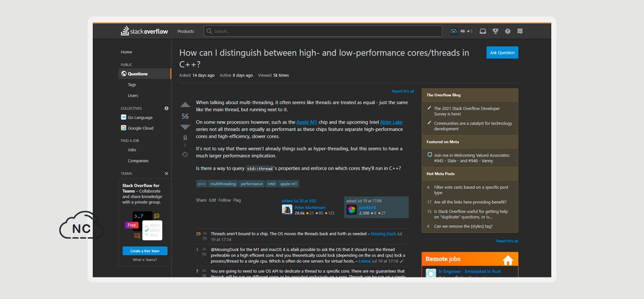The width and height of the screenshot is (644, 299).
Task: Select Questions in the sidebar
Action: point(145,74)
